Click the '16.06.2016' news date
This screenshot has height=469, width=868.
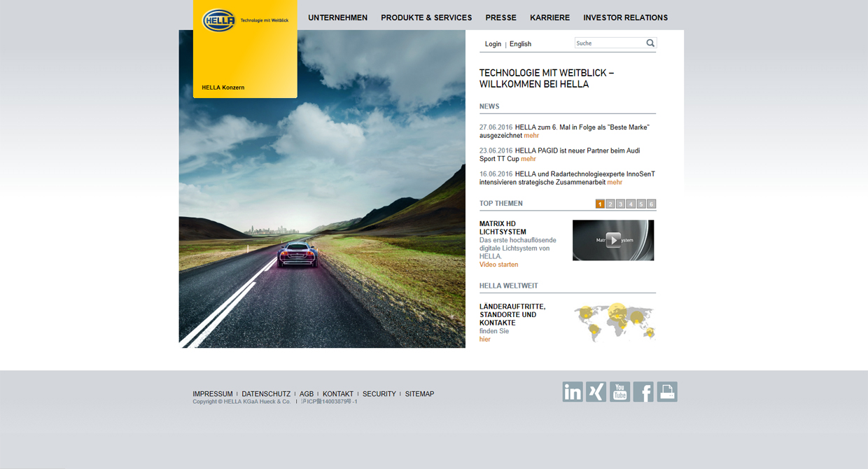[496, 174]
